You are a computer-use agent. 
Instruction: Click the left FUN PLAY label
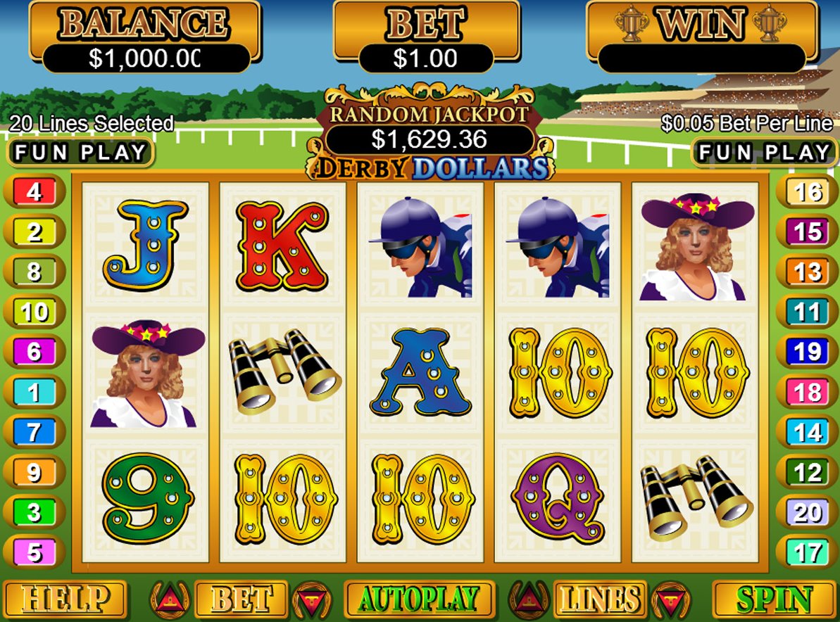(80, 153)
